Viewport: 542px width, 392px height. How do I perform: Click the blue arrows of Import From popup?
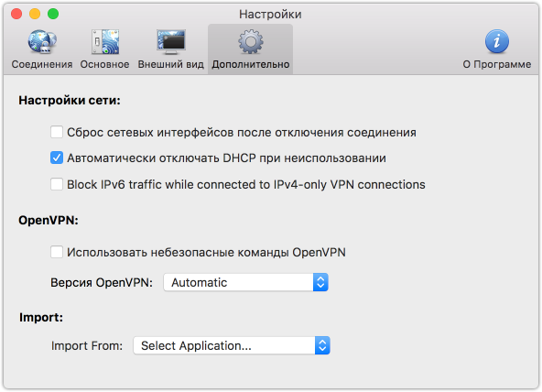(322, 345)
